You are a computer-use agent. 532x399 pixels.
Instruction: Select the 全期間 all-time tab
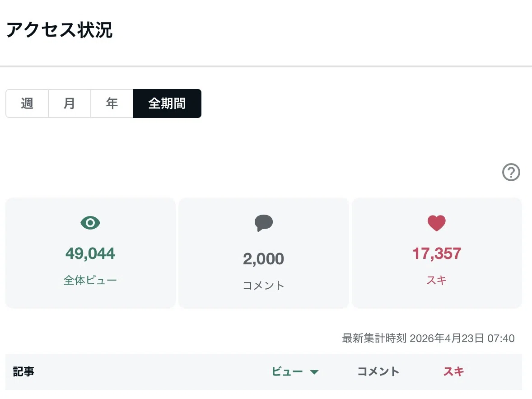pos(167,103)
